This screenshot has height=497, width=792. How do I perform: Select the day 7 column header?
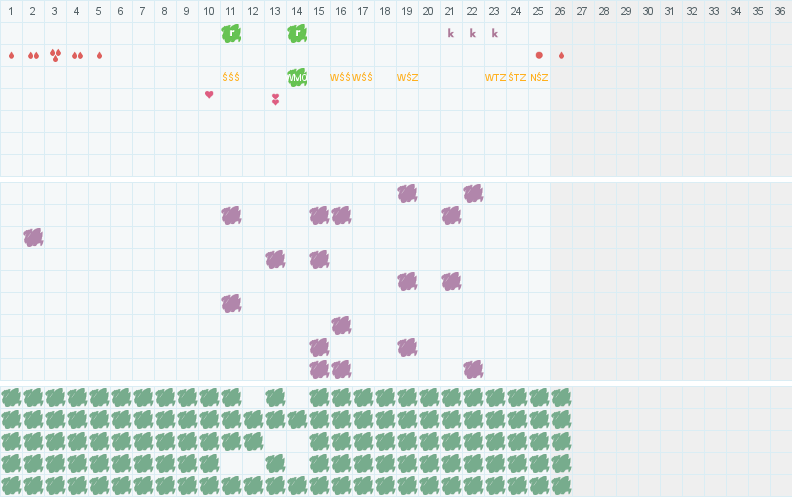pyautogui.click(x=143, y=11)
